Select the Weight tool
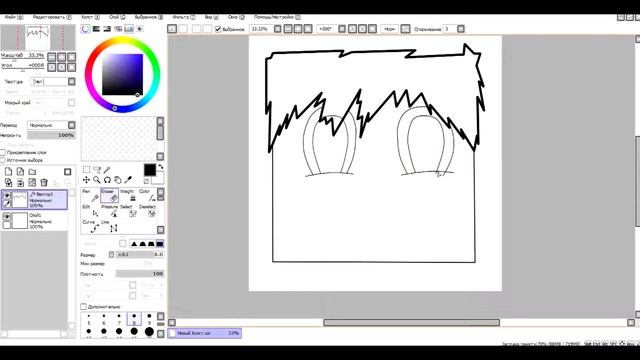 point(128,196)
